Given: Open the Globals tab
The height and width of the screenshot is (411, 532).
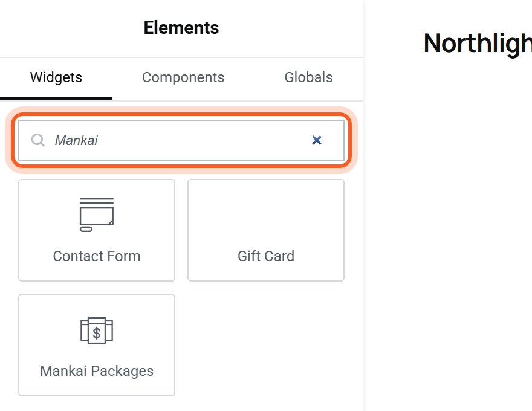Looking at the screenshot, I should click(308, 77).
